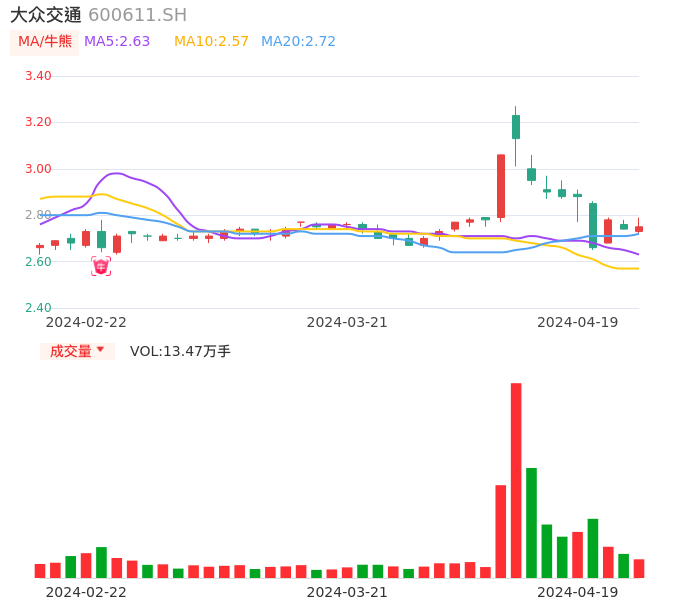Viewport: 686px width, 606px height.
Task: Click the 2024-03-21 date under price chart
Action: tap(347, 322)
